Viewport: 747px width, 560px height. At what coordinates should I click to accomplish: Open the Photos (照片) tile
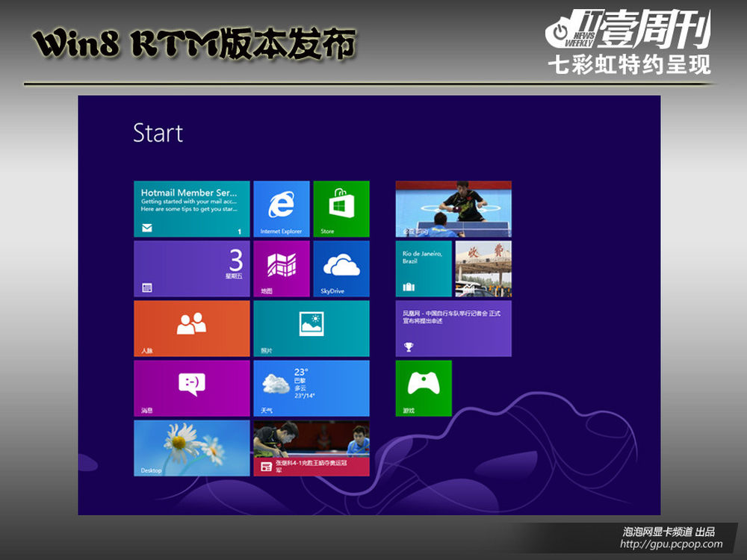tap(311, 328)
